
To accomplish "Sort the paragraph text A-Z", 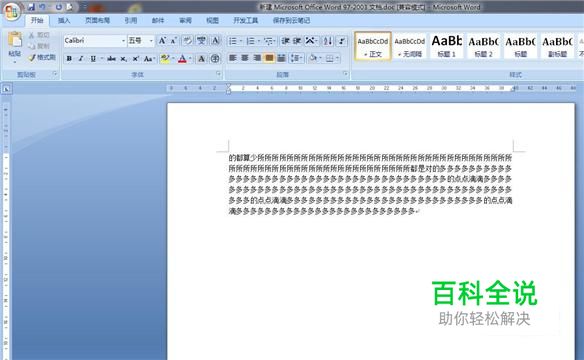I will [x=328, y=41].
